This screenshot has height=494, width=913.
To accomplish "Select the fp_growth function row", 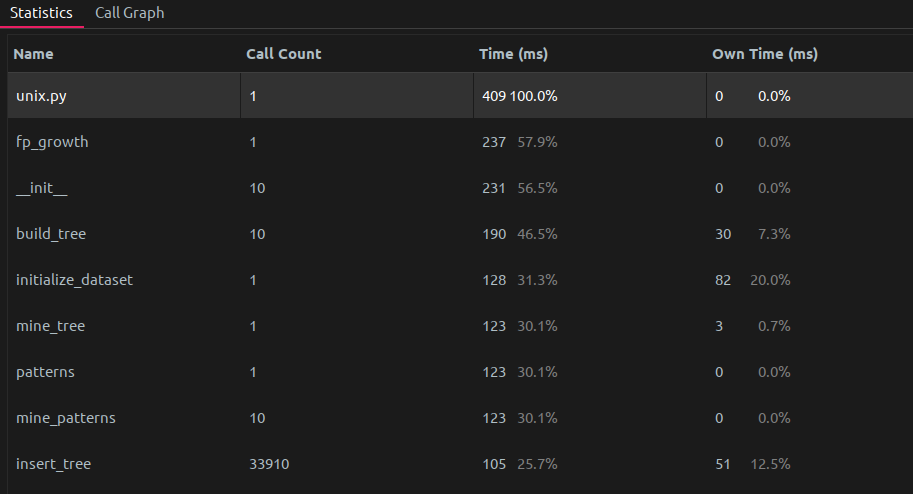I will (460, 142).
